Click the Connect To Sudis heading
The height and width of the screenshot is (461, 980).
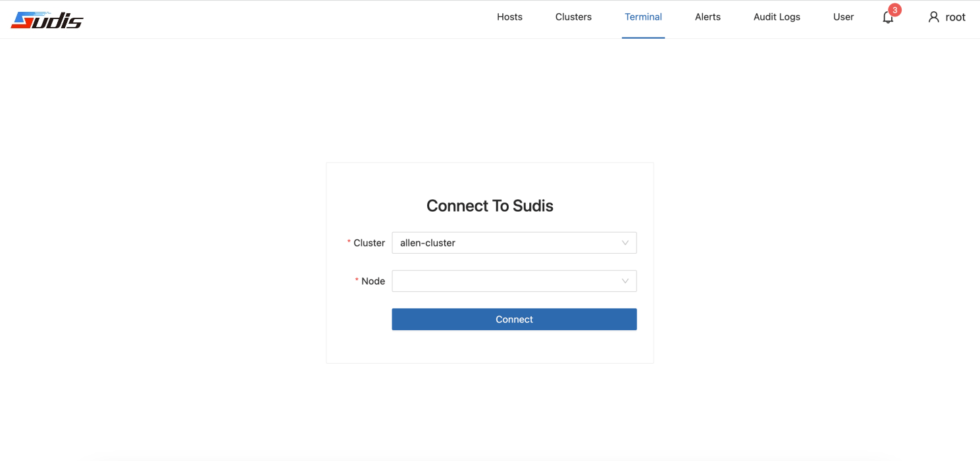pyautogui.click(x=490, y=206)
